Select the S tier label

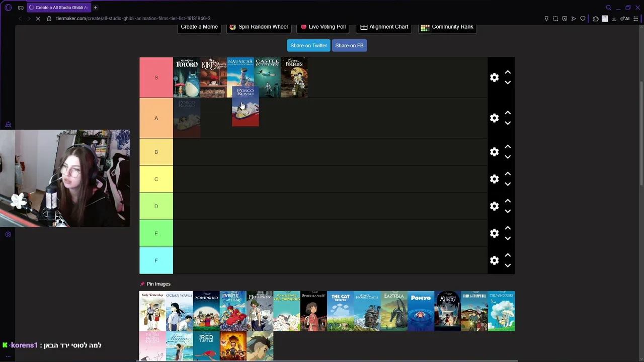[x=156, y=77]
